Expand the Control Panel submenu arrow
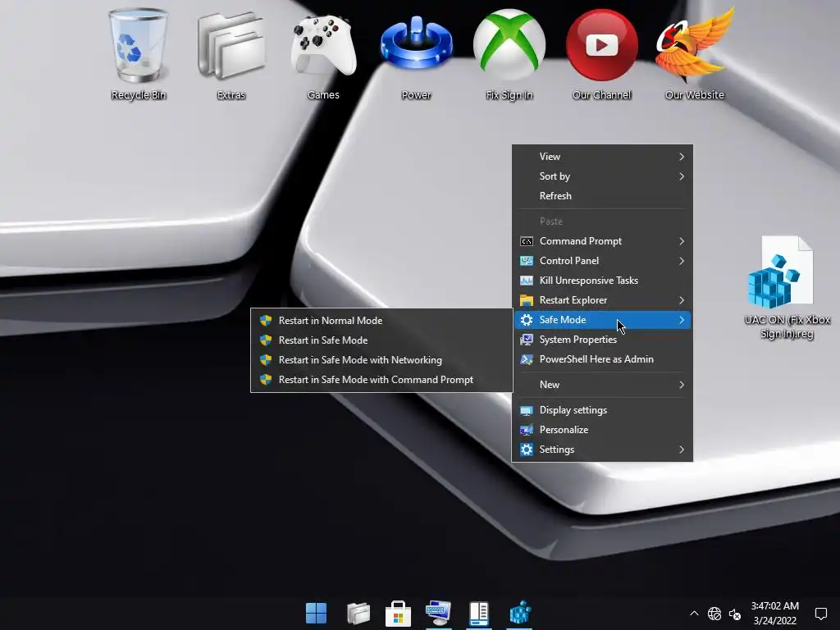 pyautogui.click(x=682, y=261)
